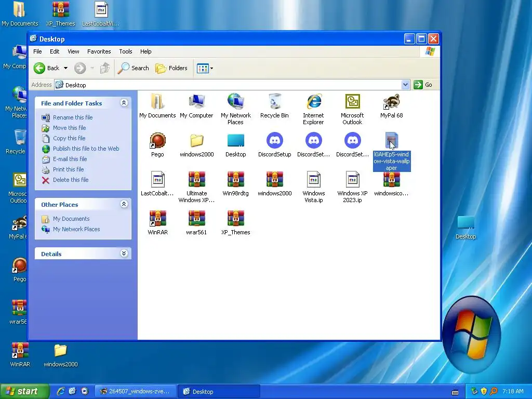Select the blue Desktop file in file pane

[x=235, y=140]
